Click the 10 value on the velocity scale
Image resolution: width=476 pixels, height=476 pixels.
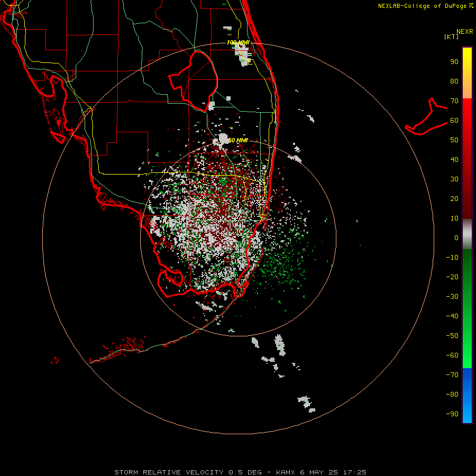pos(454,218)
